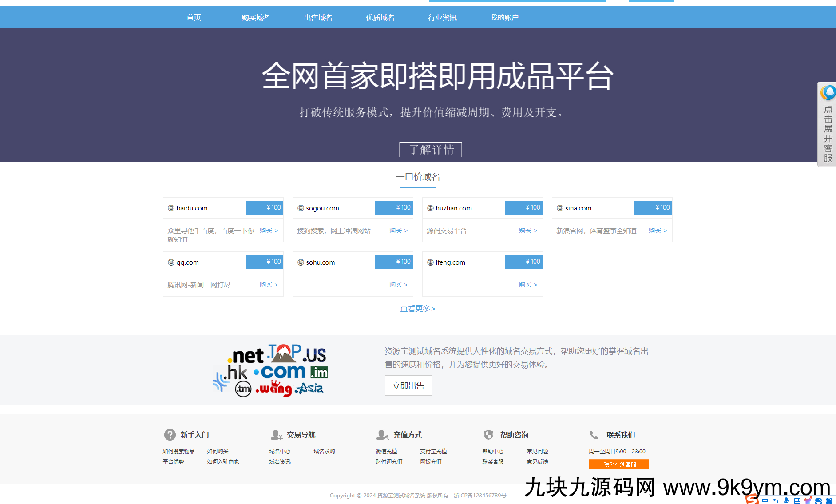Open the 帮助中心 footer link

pyautogui.click(x=493, y=452)
